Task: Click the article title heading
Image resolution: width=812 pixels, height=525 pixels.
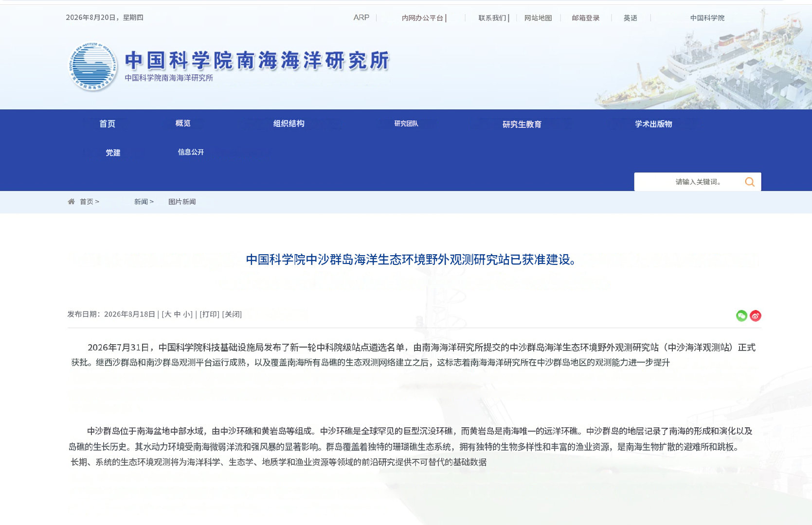Action: (412, 260)
